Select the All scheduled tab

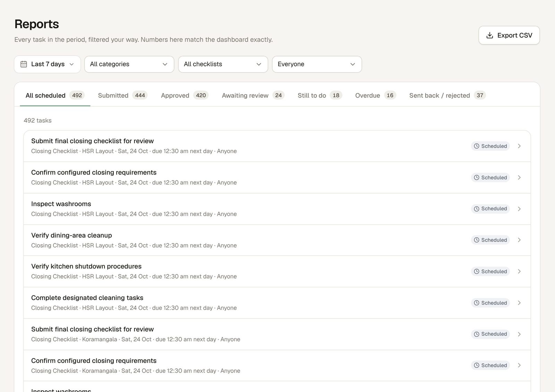pyautogui.click(x=55, y=95)
